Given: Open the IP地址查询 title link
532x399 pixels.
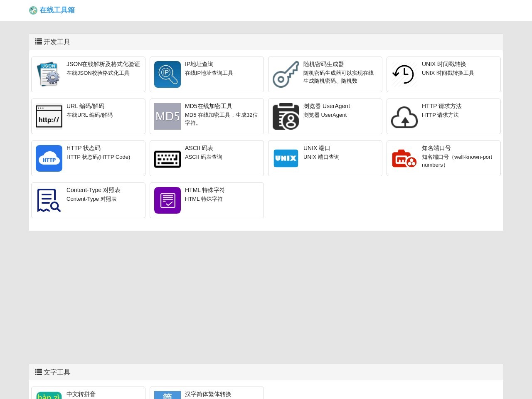Looking at the screenshot, I should [199, 64].
